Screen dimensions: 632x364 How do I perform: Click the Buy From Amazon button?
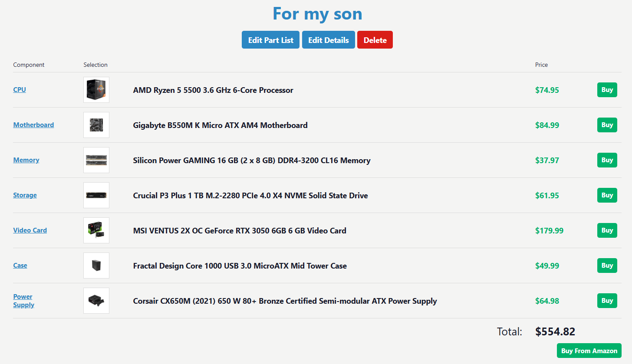589,351
